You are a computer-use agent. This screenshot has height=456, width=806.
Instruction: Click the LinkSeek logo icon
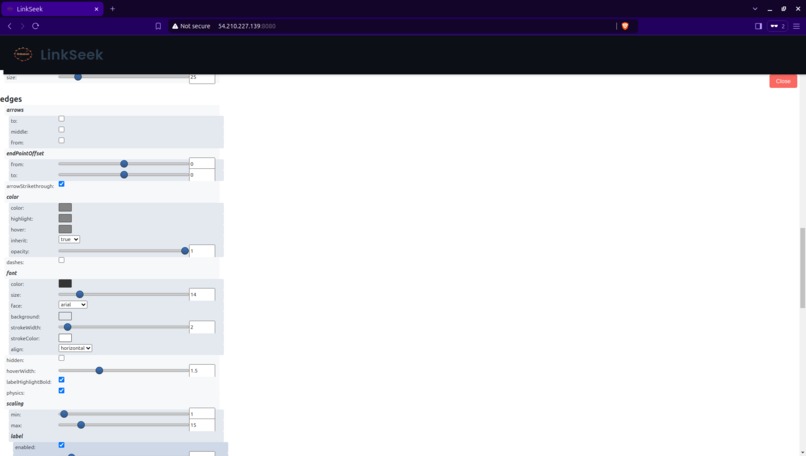coord(23,54)
